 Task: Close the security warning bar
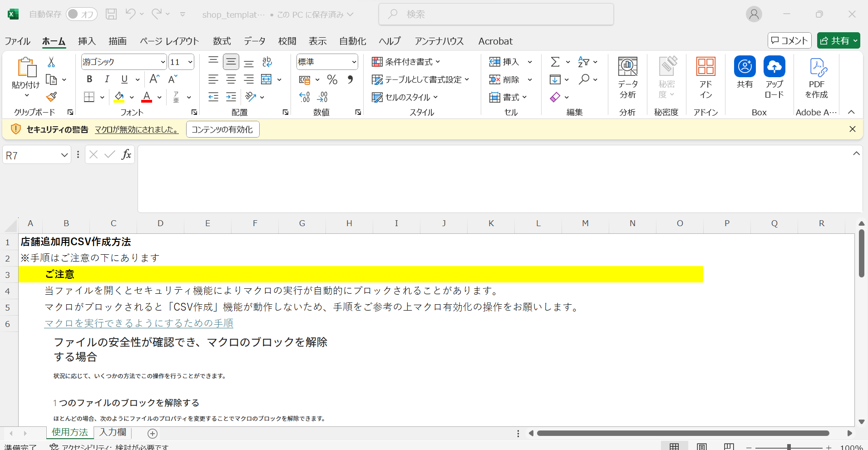(853, 129)
